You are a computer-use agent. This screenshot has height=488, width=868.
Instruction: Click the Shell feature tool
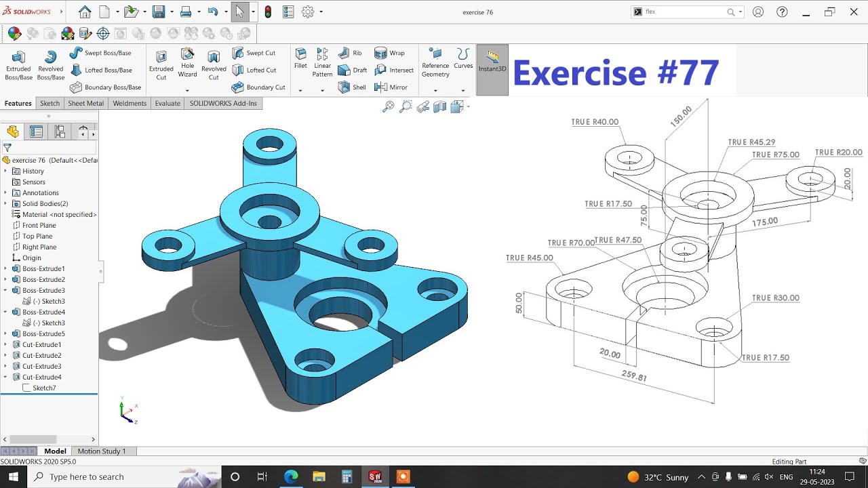pos(352,87)
